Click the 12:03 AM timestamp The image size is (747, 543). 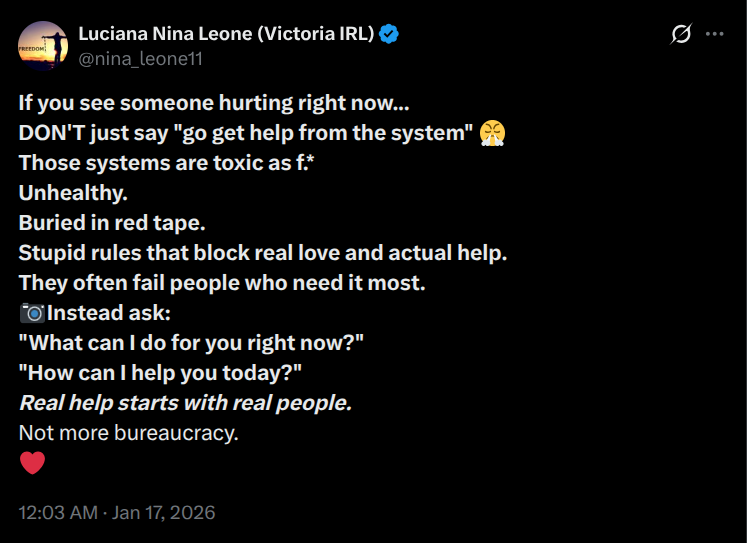pyautogui.click(x=58, y=513)
